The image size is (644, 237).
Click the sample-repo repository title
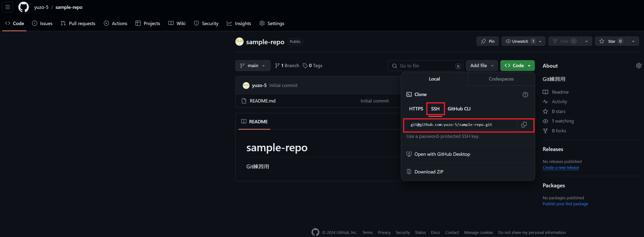[265, 42]
